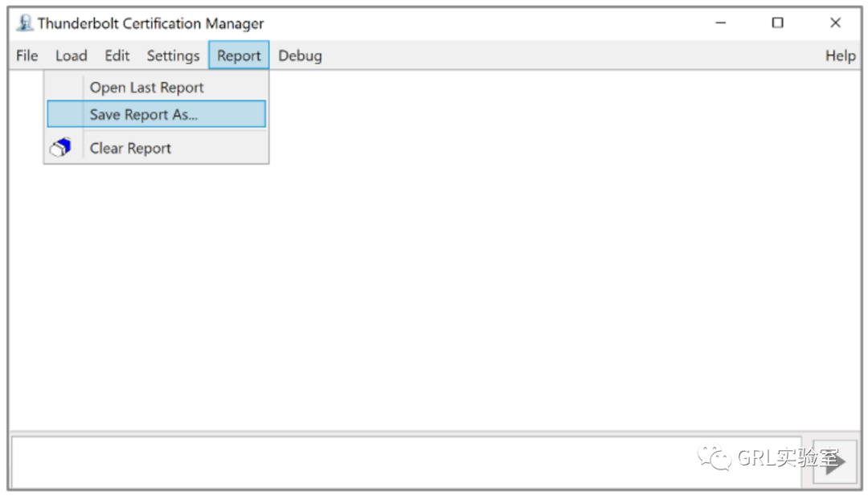Screen dimensions: 868x496
Task: Choose Save Report As...
Action: 156,114
